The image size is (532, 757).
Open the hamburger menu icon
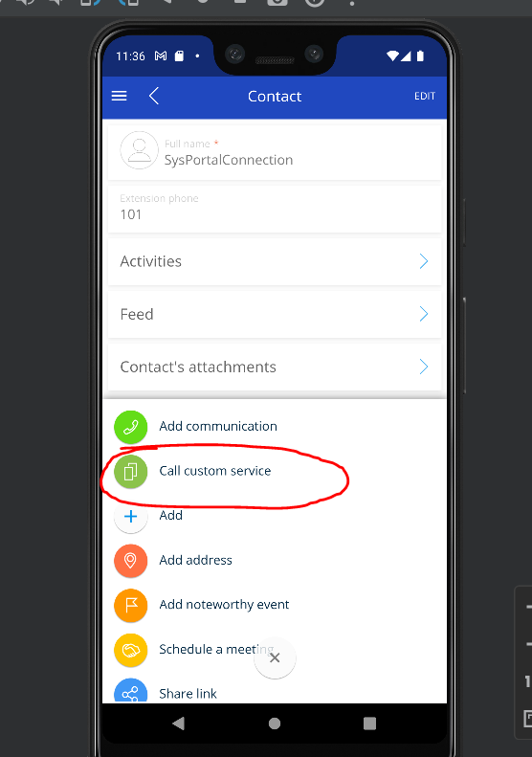click(120, 96)
